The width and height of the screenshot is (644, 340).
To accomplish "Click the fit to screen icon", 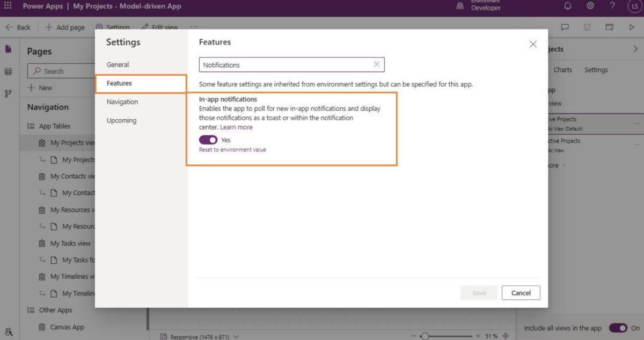I will (x=505, y=336).
